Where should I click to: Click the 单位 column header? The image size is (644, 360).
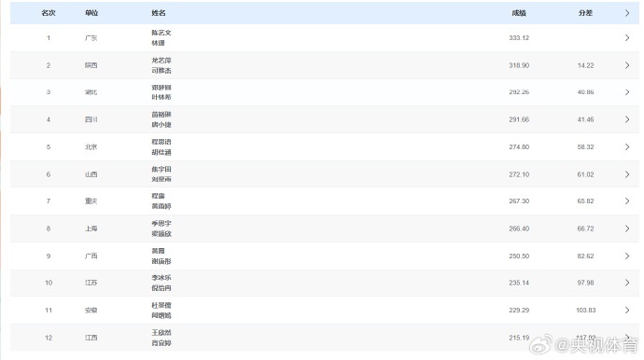pos(91,13)
